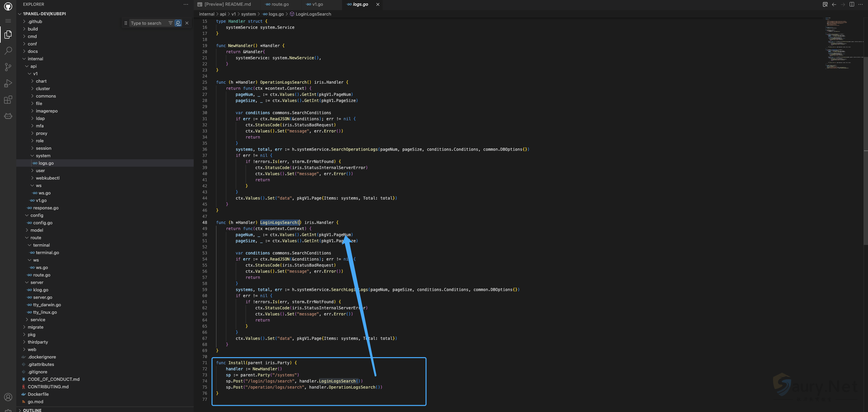Open the Copilot chat robot icon
This screenshot has width=868, height=412.
tap(8, 116)
